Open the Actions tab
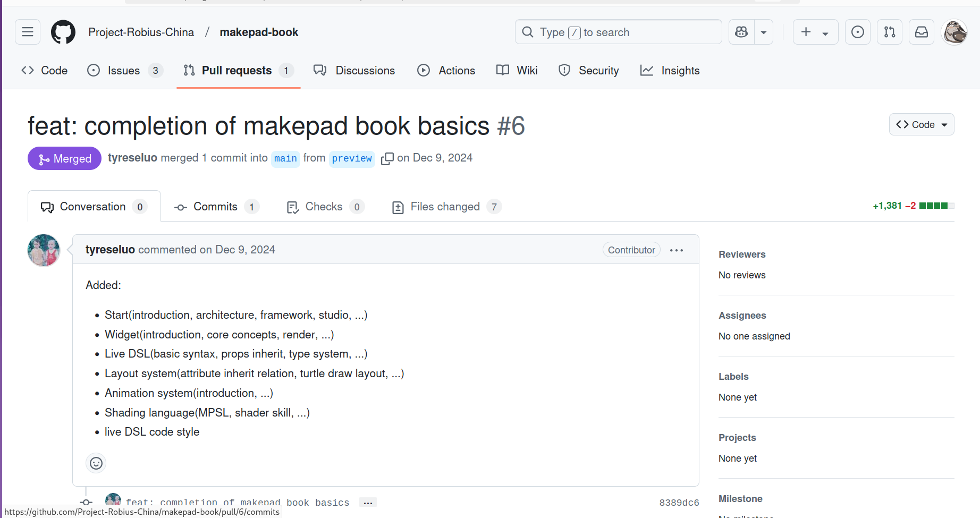The image size is (980, 518). coord(446,71)
